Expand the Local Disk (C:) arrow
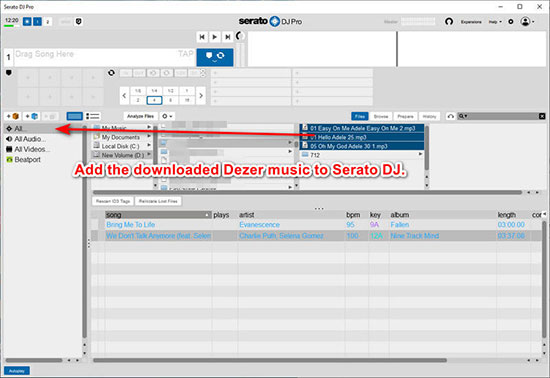 tap(149, 145)
